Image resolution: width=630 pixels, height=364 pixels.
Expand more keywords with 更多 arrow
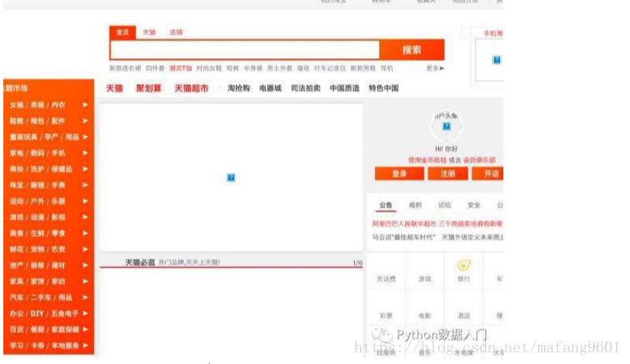435,68
